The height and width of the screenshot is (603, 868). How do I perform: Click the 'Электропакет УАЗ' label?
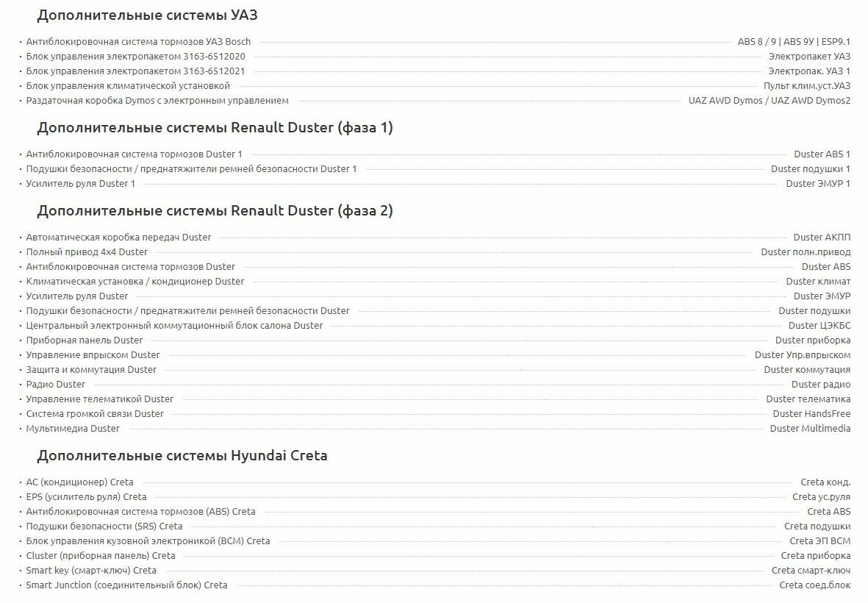click(x=809, y=57)
